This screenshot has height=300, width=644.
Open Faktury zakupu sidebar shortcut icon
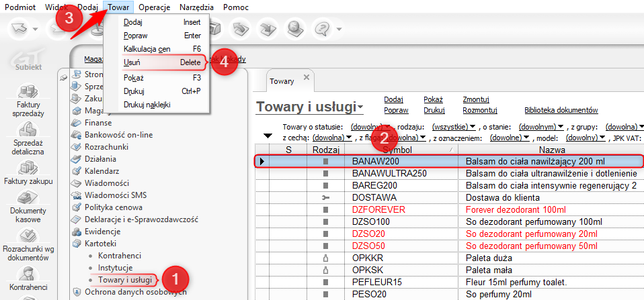tap(28, 167)
